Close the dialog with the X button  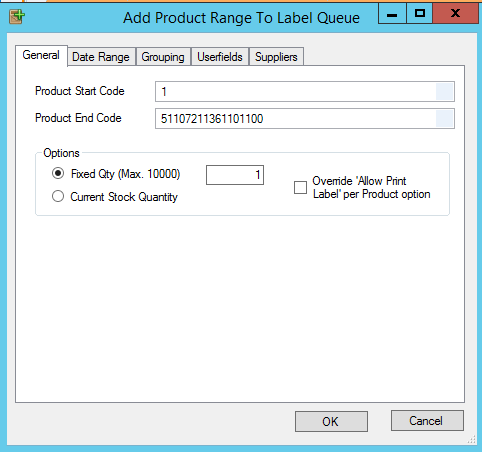[x=455, y=14]
